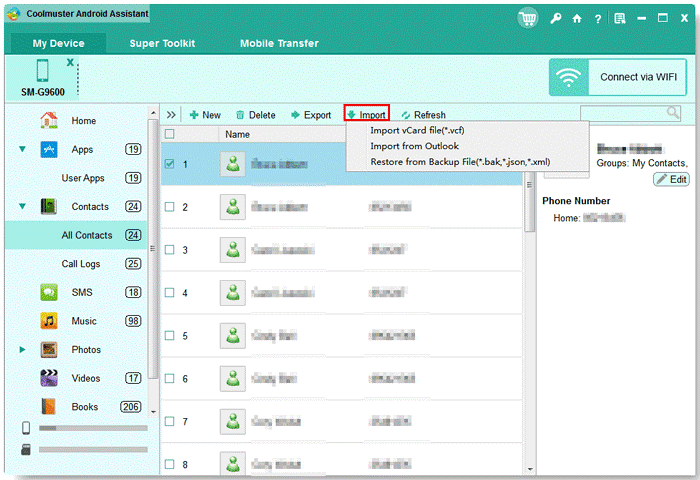Image resolution: width=700 pixels, height=480 pixels.
Task: Switch to the Super Toolkit tab
Action: tap(162, 44)
